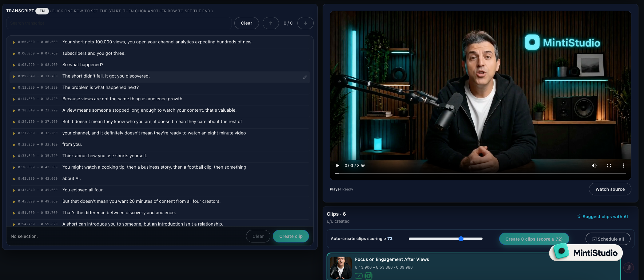Viewport: 644px width, 280px height.
Task: Play transcript line 'So what happened?'
Action: (x=14, y=65)
